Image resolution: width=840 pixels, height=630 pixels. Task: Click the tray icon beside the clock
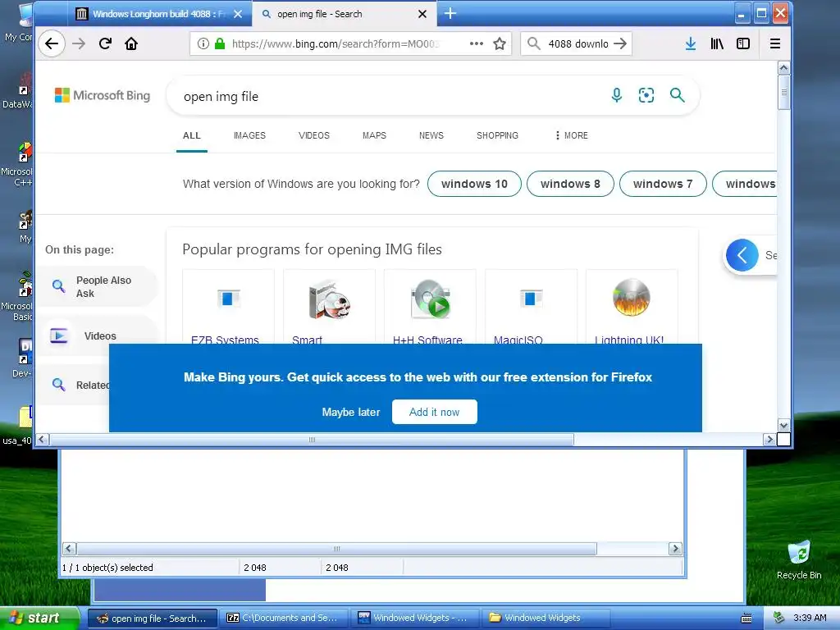[779, 618]
